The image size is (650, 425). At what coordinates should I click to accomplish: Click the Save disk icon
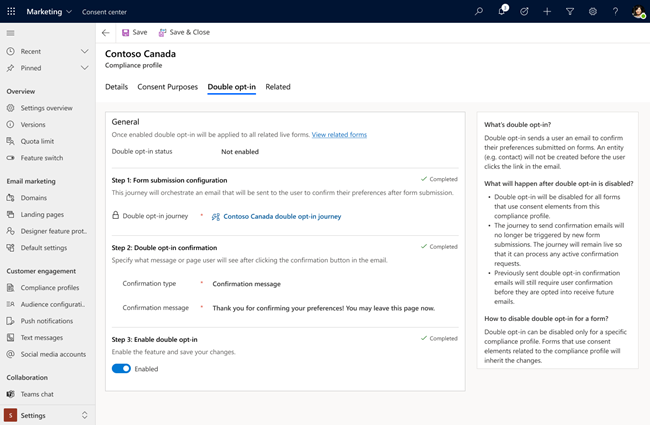coord(125,32)
